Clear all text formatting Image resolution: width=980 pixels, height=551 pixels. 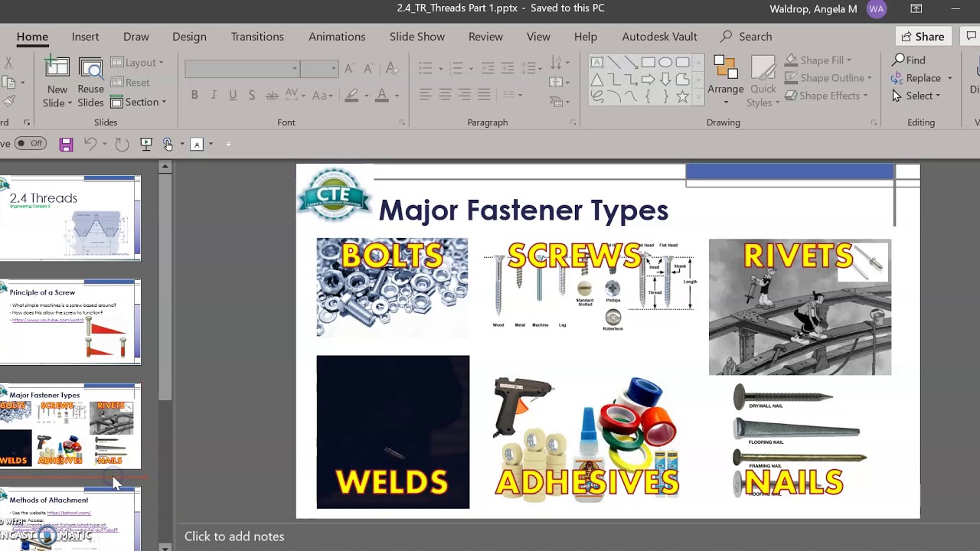(391, 68)
